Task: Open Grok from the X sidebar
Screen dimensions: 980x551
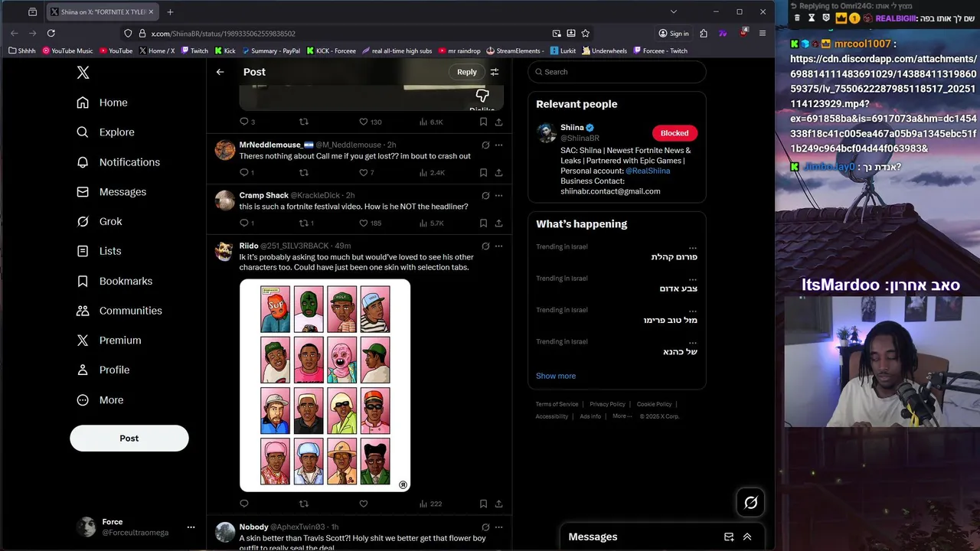Action: click(x=100, y=221)
